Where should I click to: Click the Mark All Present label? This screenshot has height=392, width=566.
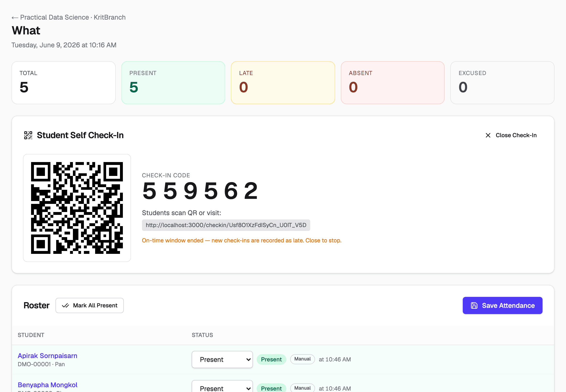[95, 305]
